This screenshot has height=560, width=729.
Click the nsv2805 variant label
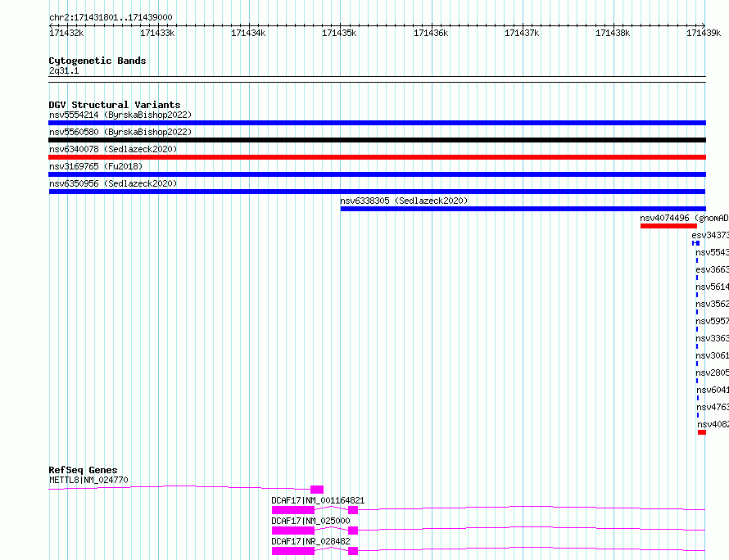click(712, 373)
